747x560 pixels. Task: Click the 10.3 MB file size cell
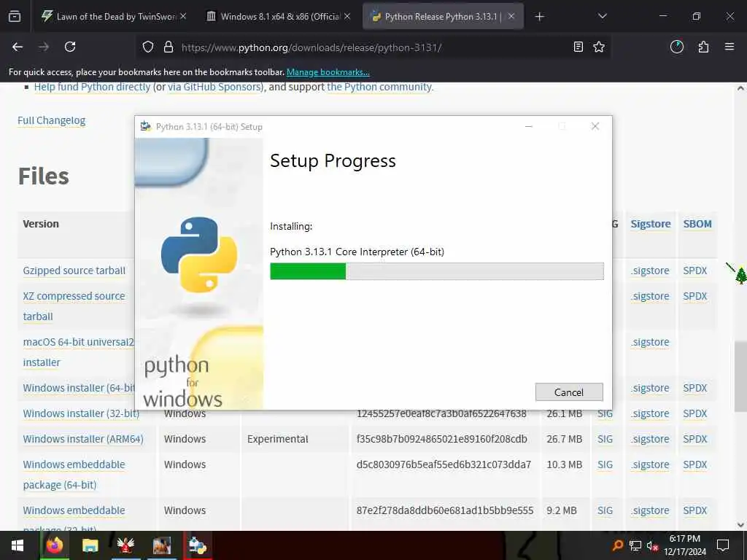564,464
